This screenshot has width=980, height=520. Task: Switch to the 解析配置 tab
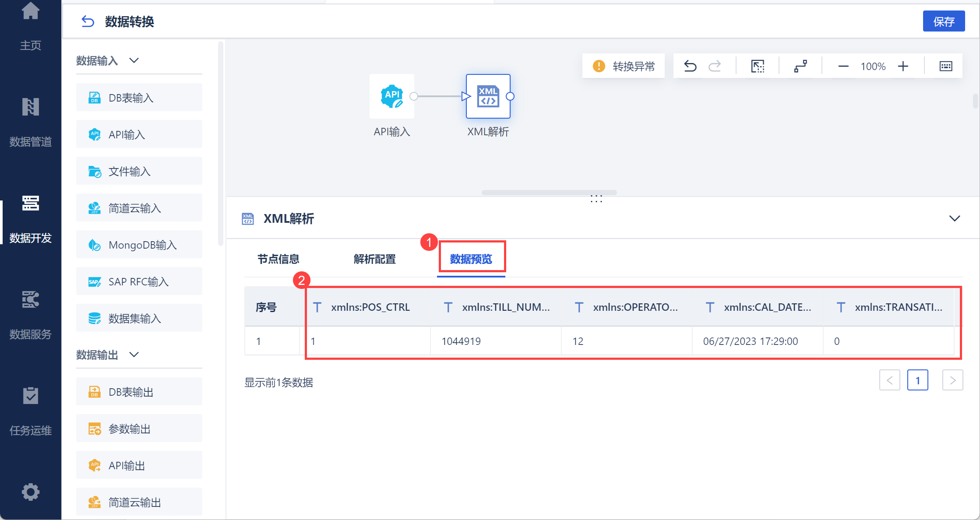point(375,259)
